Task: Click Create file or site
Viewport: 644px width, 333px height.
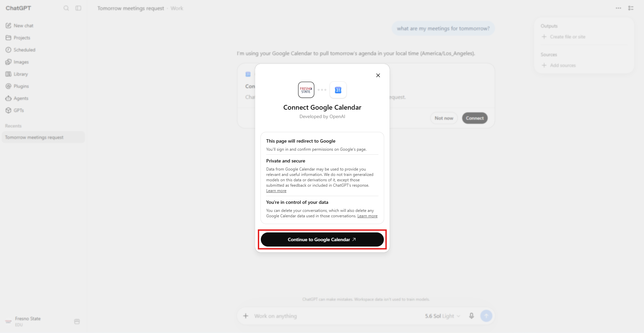Action: (x=564, y=37)
